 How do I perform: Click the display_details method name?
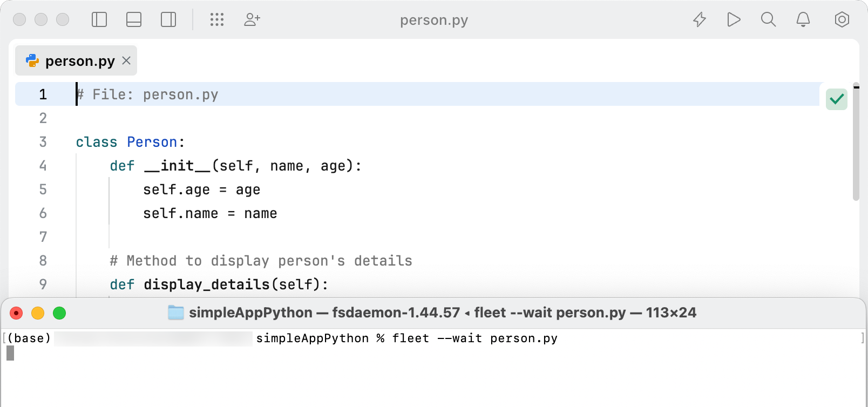coord(206,284)
